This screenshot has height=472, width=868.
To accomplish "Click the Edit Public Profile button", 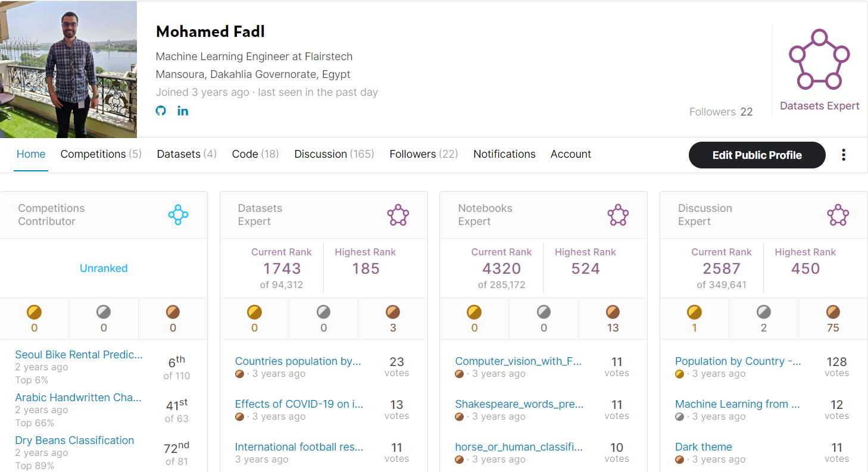I will (x=757, y=155).
